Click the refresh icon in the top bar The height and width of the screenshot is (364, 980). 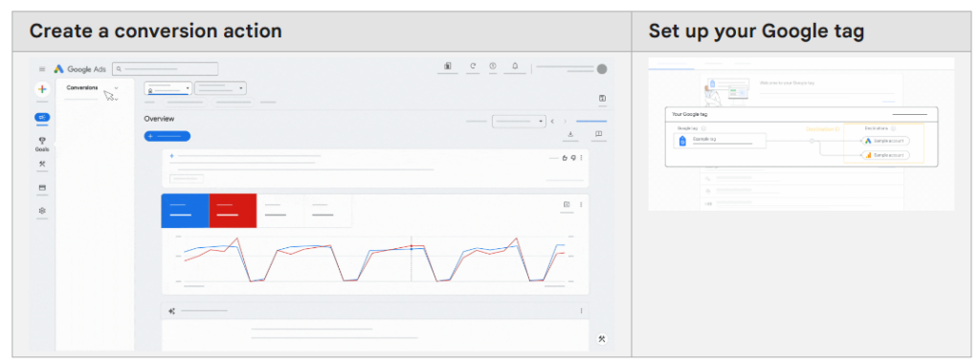point(473,66)
